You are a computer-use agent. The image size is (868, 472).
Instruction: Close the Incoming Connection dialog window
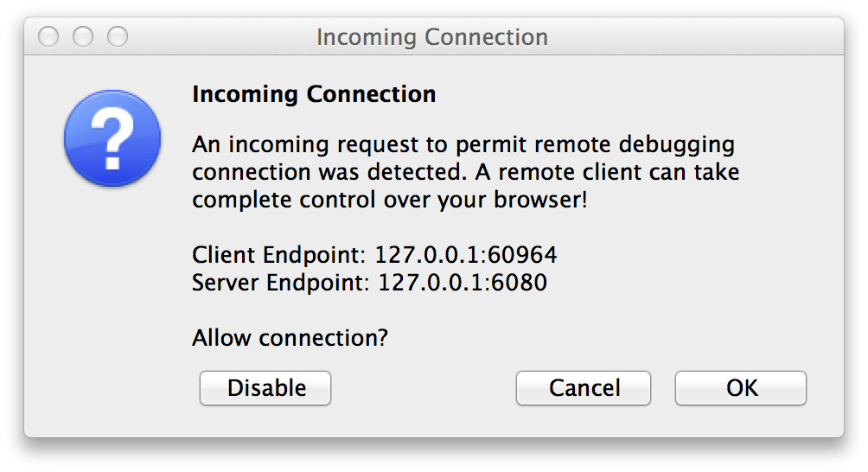[x=49, y=36]
